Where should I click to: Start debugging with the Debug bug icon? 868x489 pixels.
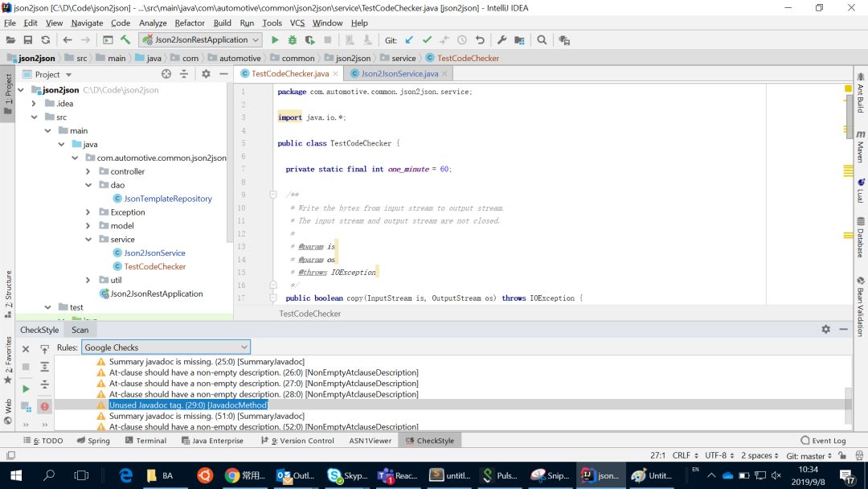click(293, 40)
